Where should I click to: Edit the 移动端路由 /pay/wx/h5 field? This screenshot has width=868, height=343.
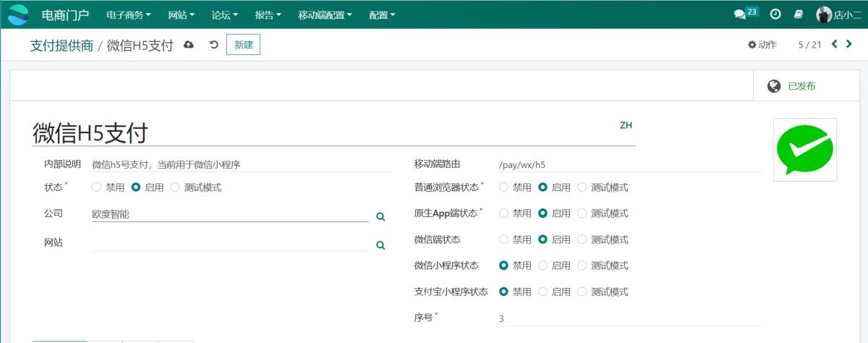[x=630, y=164]
